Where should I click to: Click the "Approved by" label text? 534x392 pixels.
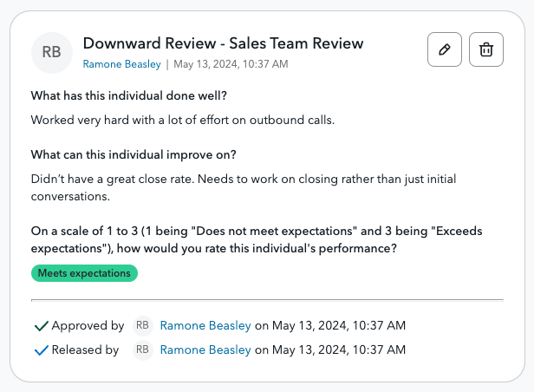[x=88, y=326]
